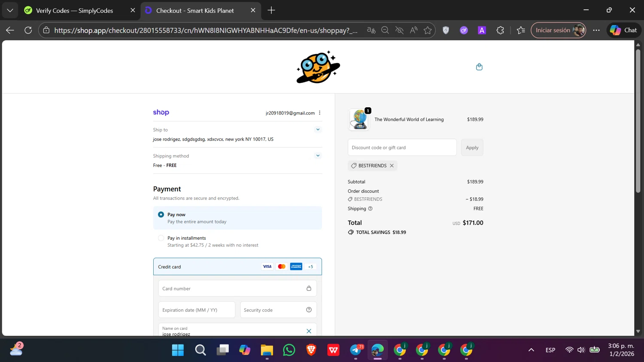Open the favorites list icon
The image size is (644, 362).
(521, 30)
